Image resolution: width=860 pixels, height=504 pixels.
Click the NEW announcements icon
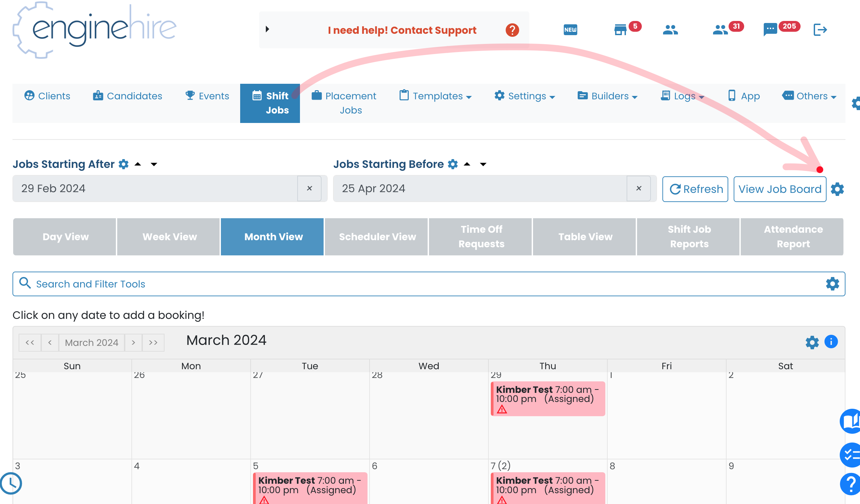[x=570, y=30]
